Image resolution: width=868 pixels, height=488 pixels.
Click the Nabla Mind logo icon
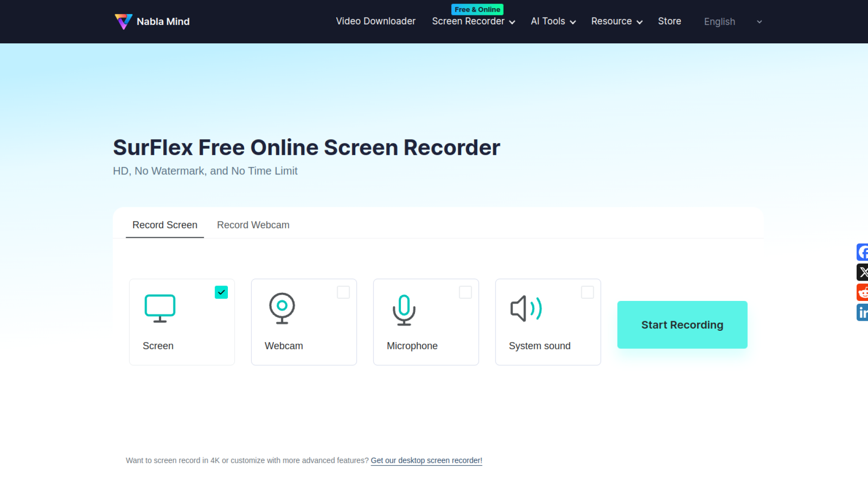coord(123,21)
